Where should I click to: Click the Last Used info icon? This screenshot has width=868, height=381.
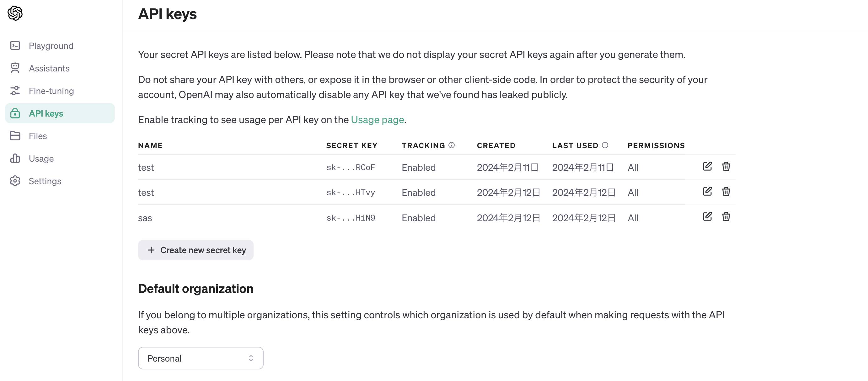click(605, 145)
